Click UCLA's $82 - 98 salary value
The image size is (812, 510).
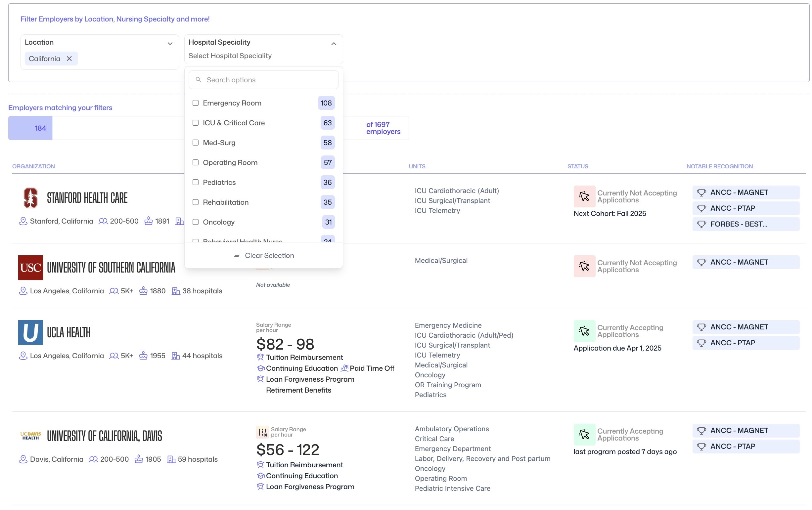point(285,344)
